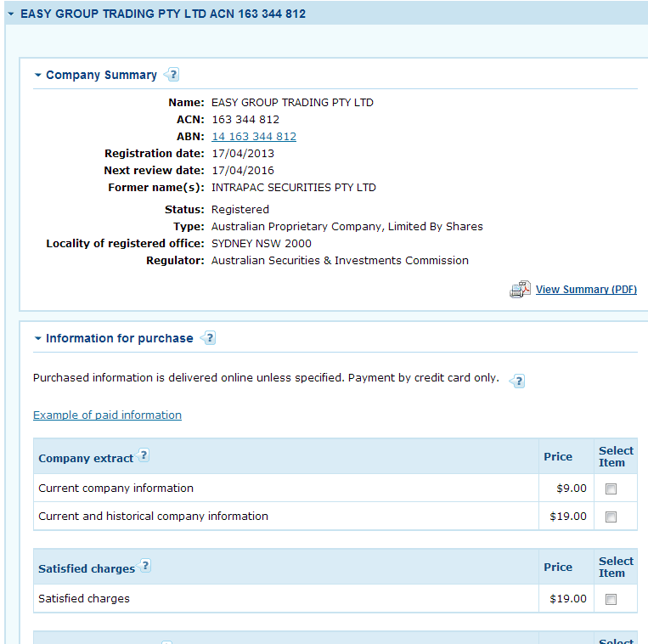Image resolution: width=648 pixels, height=644 pixels.
Task: Click the $19.00 price in Satisfied charges row
Action: (568, 598)
